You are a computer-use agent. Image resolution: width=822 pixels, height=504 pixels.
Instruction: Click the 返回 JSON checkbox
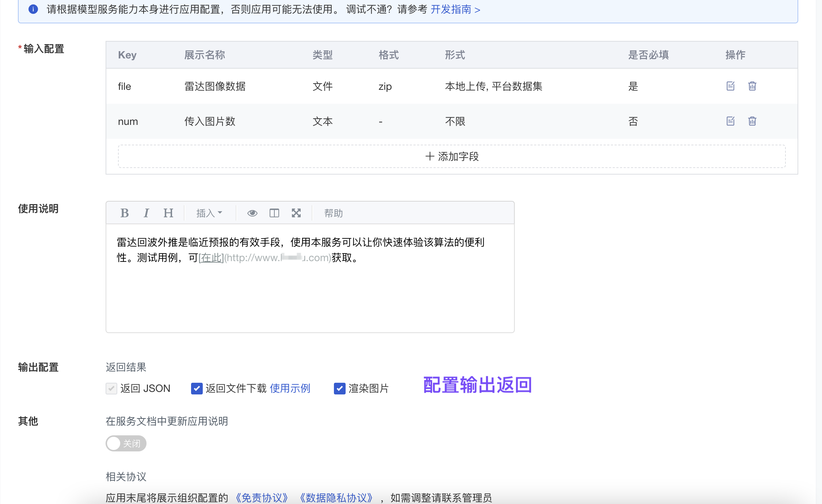click(x=111, y=389)
